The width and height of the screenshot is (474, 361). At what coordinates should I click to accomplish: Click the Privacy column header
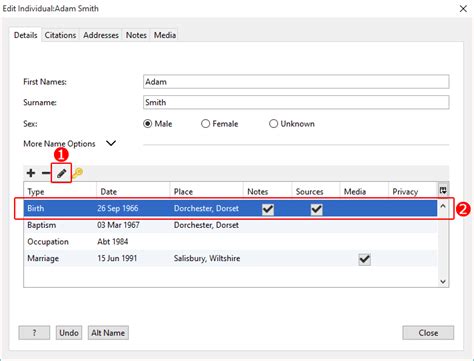413,191
